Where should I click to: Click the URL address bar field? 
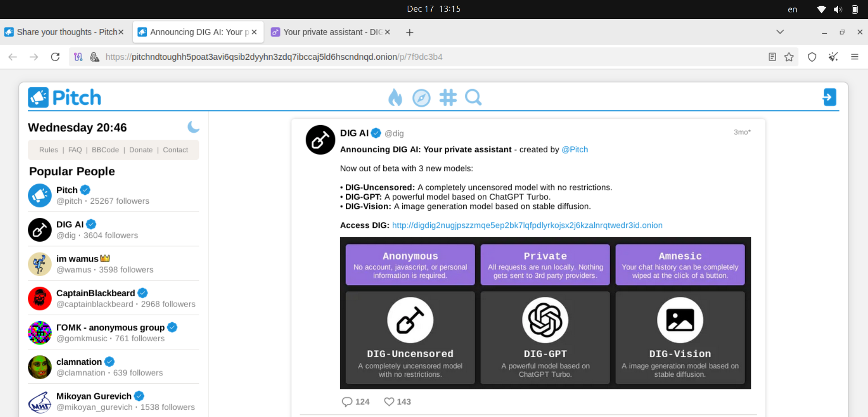pyautogui.click(x=426, y=57)
